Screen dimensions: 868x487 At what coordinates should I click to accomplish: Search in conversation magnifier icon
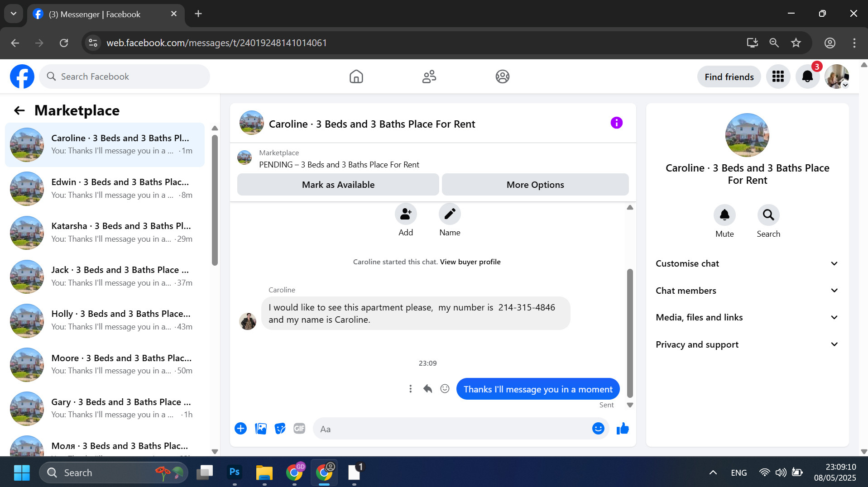(768, 215)
